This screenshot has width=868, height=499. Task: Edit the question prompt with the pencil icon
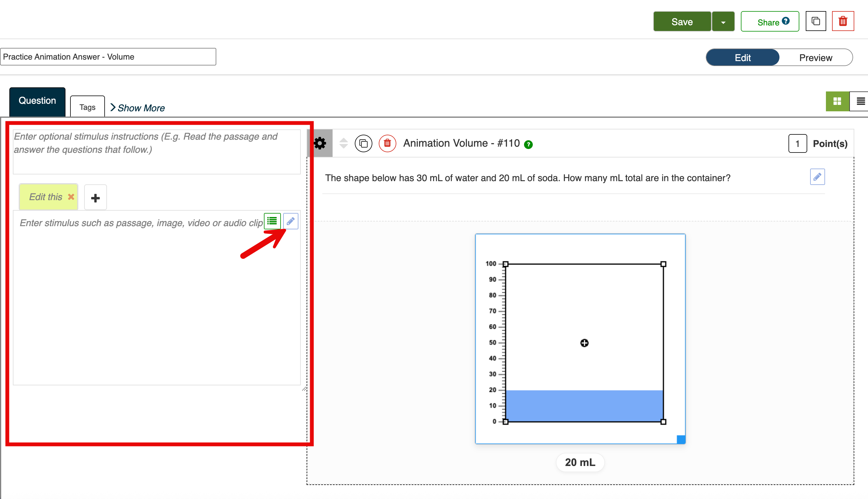point(817,177)
